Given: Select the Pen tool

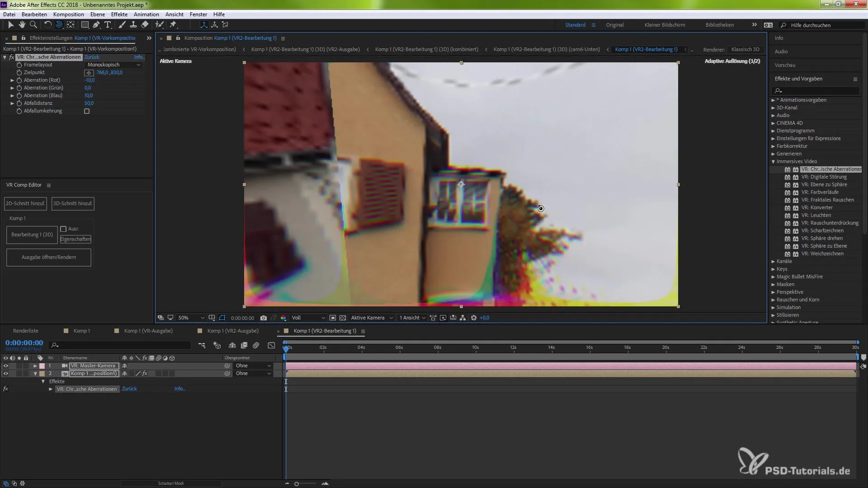Looking at the screenshot, I should [x=96, y=25].
